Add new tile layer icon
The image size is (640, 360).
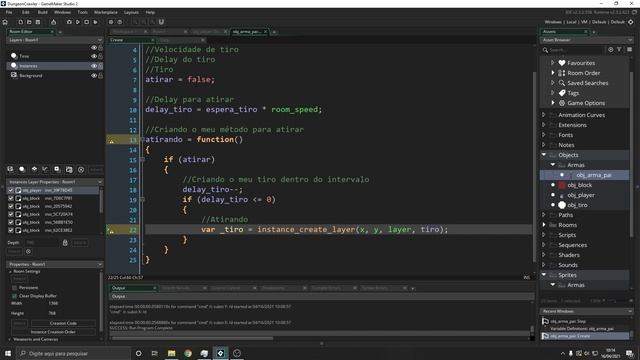[x=34, y=169]
